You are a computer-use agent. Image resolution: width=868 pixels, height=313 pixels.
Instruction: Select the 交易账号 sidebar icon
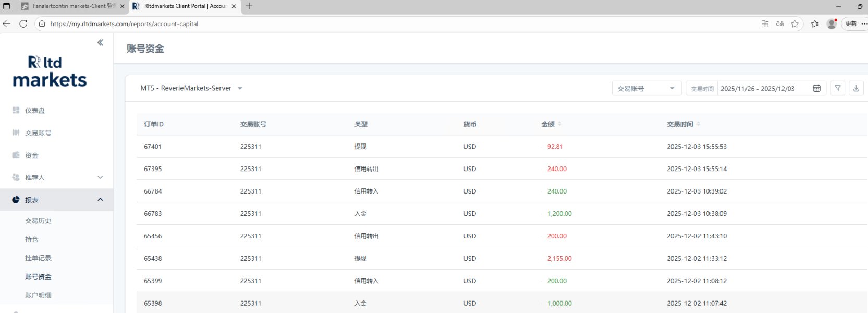click(x=16, y=133)
